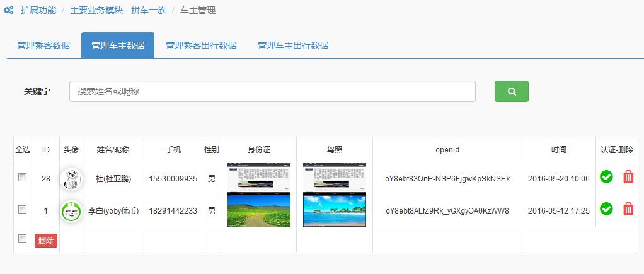Viewport: 644px width, 274px height.
Task: View 驾照 image for ID 28
Action: [x=335, y=178]
